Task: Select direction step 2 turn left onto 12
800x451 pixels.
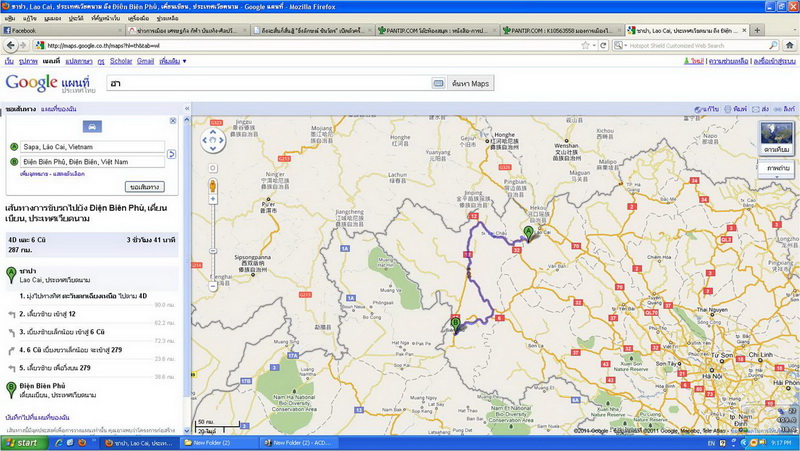Action: tap(92, 314)
